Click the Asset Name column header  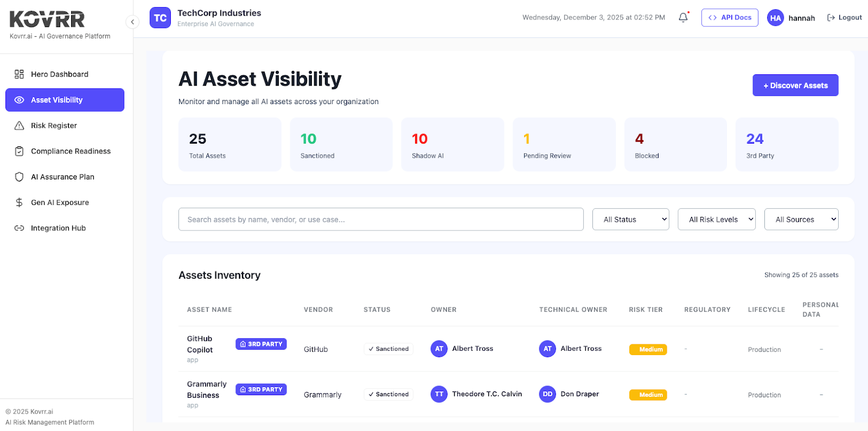[x=209, y=310]
